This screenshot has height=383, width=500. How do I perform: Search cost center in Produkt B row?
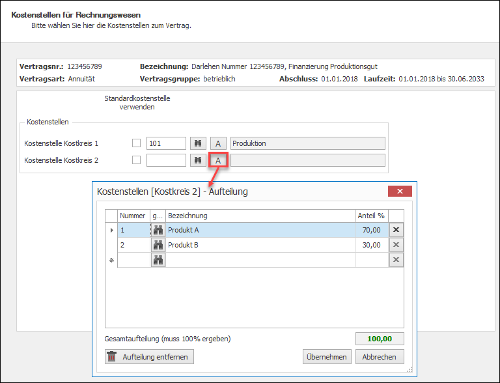tap(158, 245)
